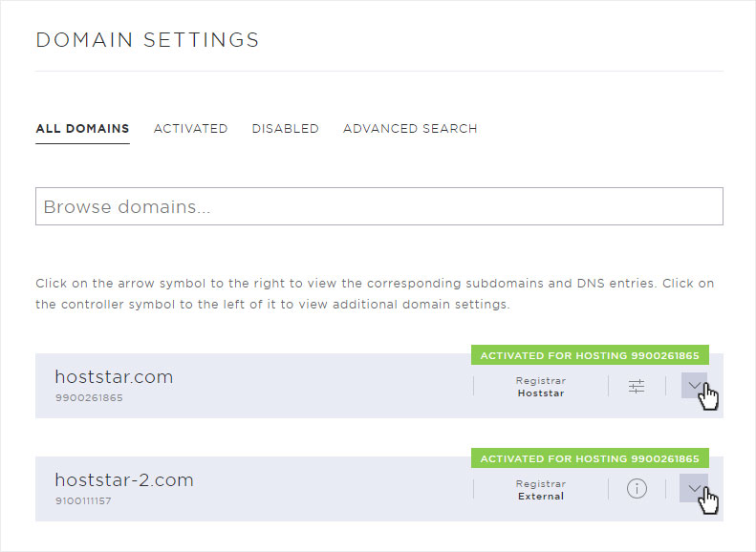Click the Domain Settings heading
The image size is (756, 552).
click(x=147, y=40)
